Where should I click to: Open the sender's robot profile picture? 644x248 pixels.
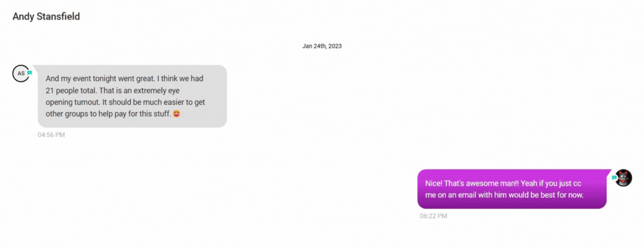click(x=623, y=178)
